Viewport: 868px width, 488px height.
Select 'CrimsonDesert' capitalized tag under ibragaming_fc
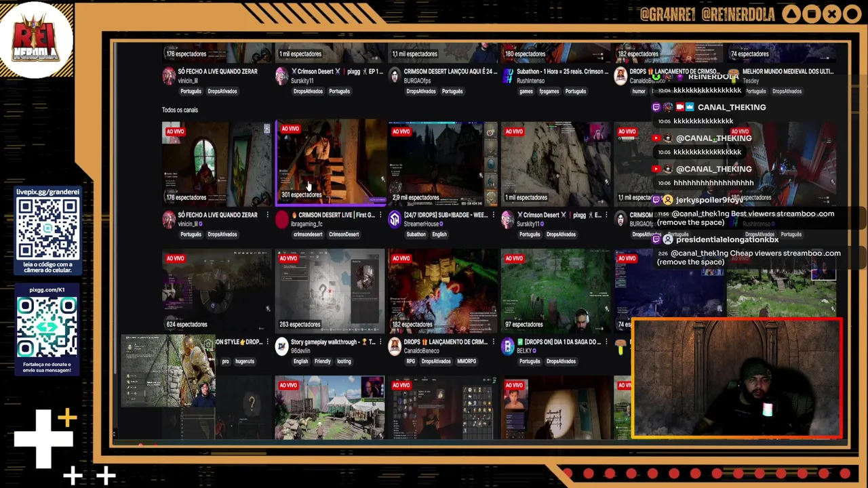pyautogui.click(x=344, y=235)
